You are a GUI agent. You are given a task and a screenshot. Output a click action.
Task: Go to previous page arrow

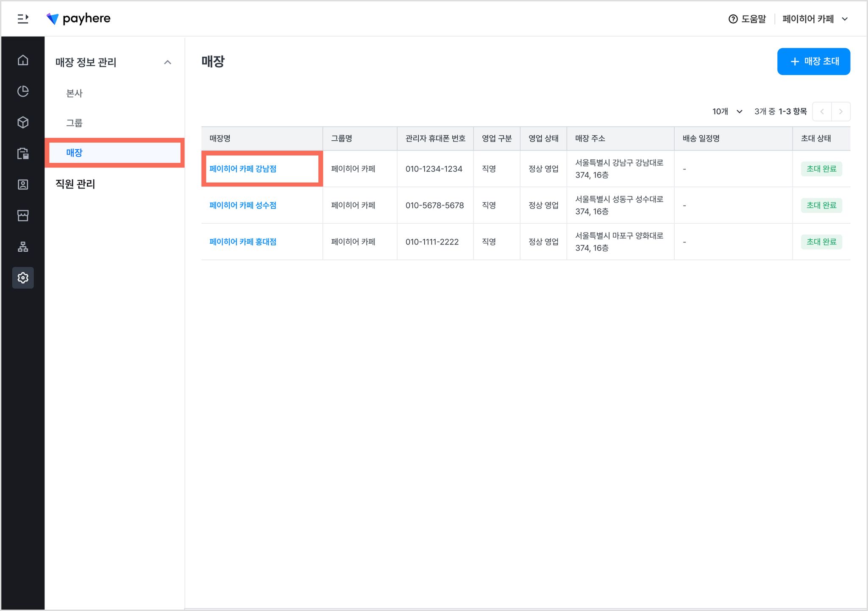pos(822,111)
